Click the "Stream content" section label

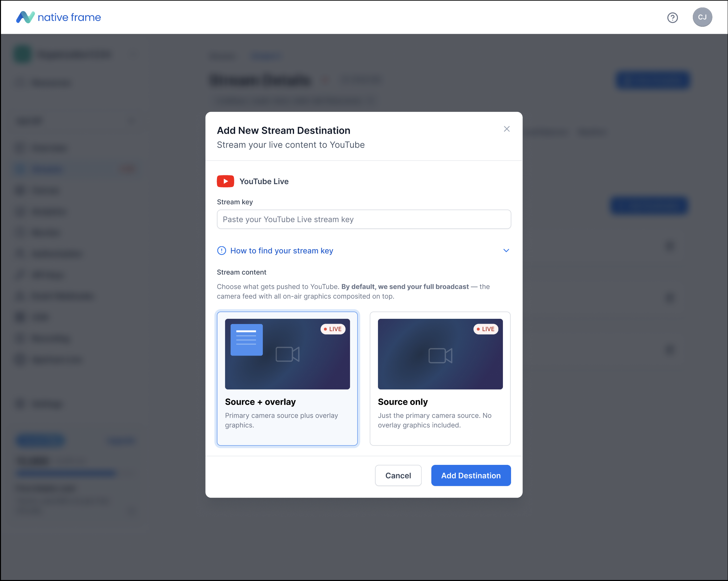point(241,272)
